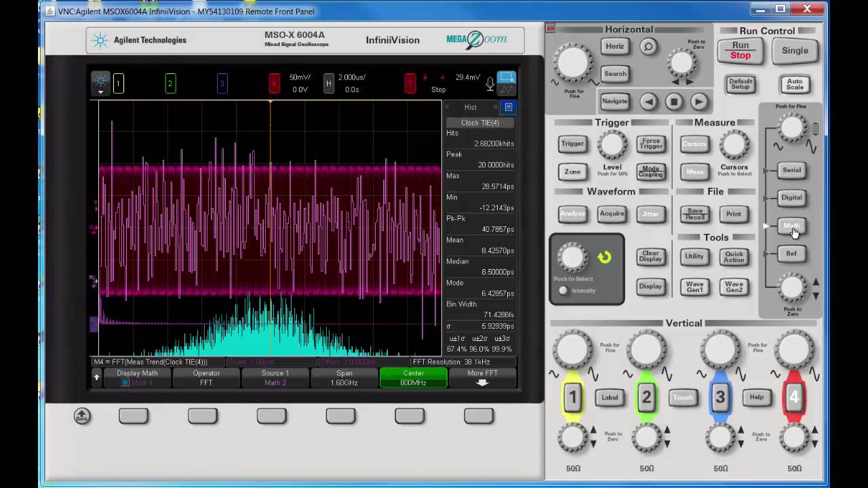Screen dimensions: 868x488
Task: Select channel 2 indicator on scope display
Action: click(x=170, y=84)
